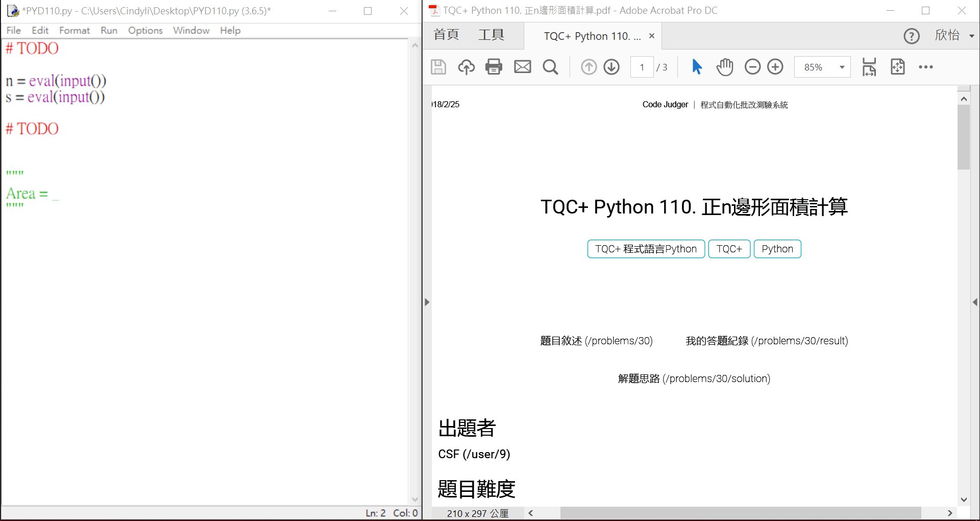Click the IDLE editor scroll down arrow
The image size is (980, 521).
pos(415,500)
